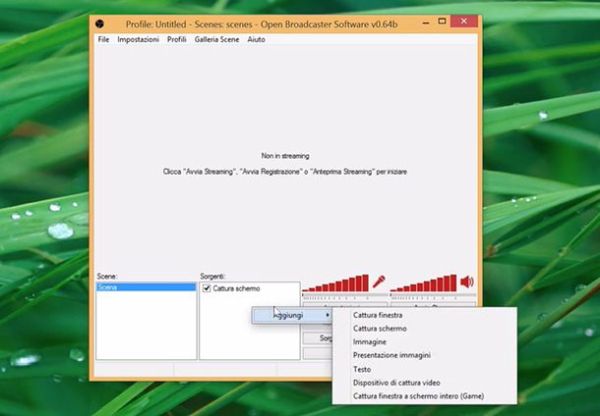This screenshot has width=600, height=416.
Task: Open the Galleria Scene menu
Action: 217,39
